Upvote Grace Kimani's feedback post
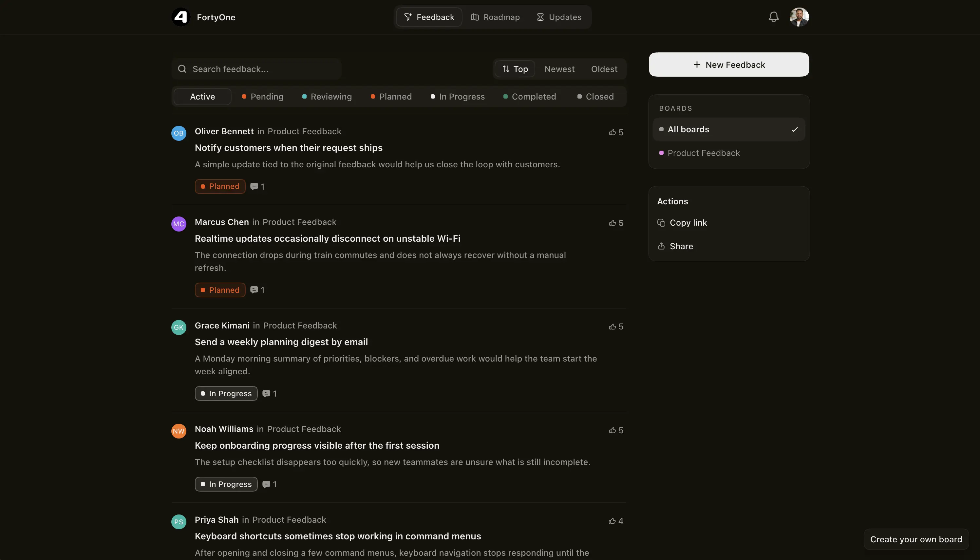Screen dimensions: 980x560 click(x=616, y=327)
